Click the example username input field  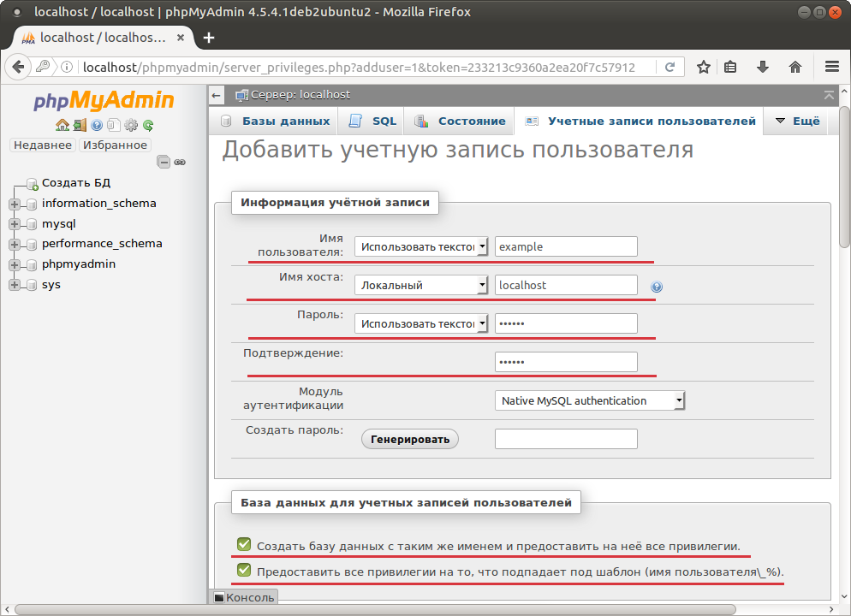coord(565,246)
